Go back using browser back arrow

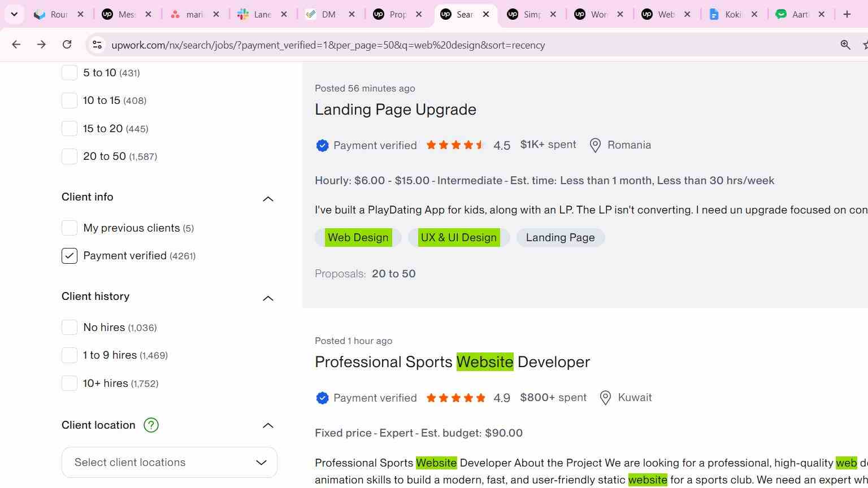tap(16, 45)
